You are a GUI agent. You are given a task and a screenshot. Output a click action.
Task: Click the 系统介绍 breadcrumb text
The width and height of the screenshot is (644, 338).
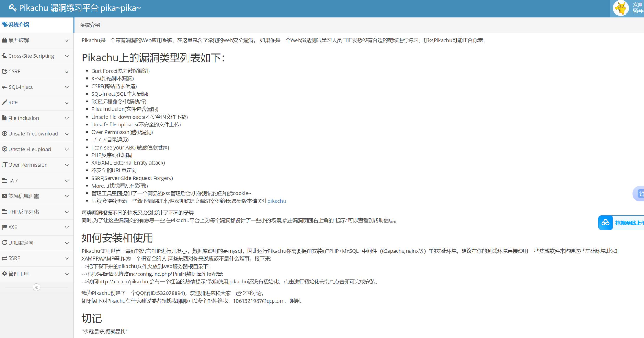tap(90, 25)
